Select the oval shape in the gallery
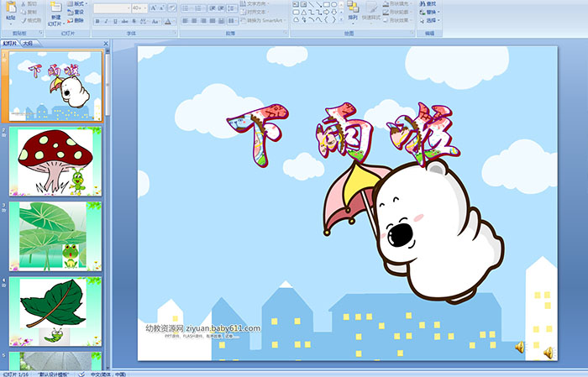Image resolution: width=588 pixels, height=377 pixels. (333, 4)
